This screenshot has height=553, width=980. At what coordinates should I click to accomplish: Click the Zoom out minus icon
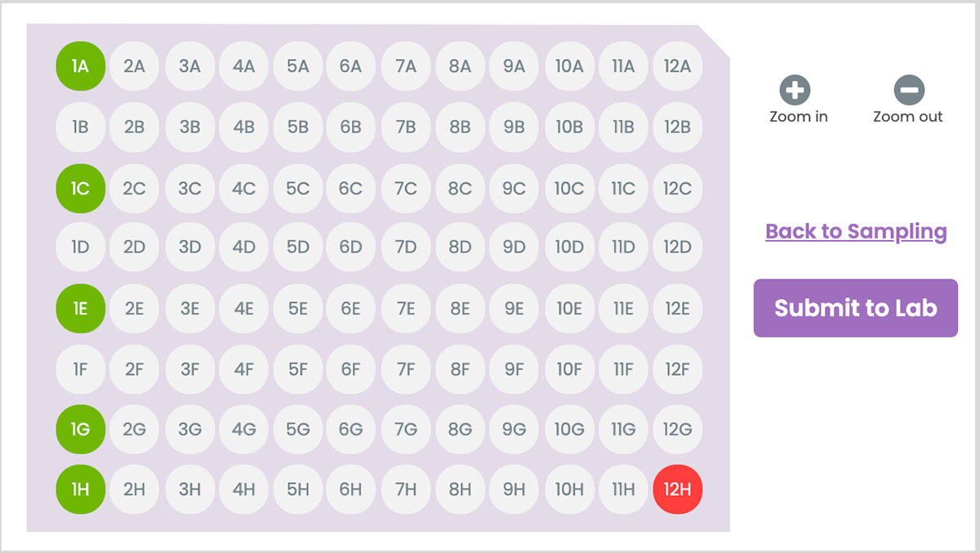tap(908, 90)
